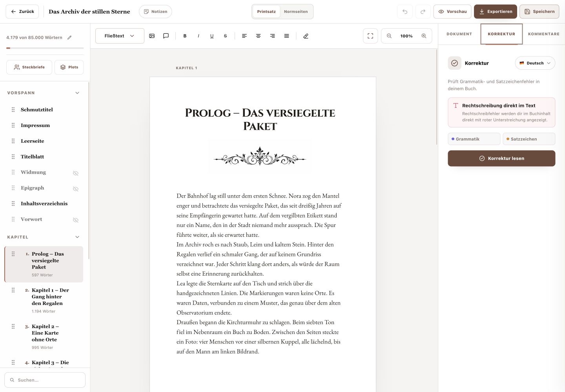Image resolution: width=565 pixels, height=392 pixels.
Task: Toggle italic formatting
Action: pos(199,36)
